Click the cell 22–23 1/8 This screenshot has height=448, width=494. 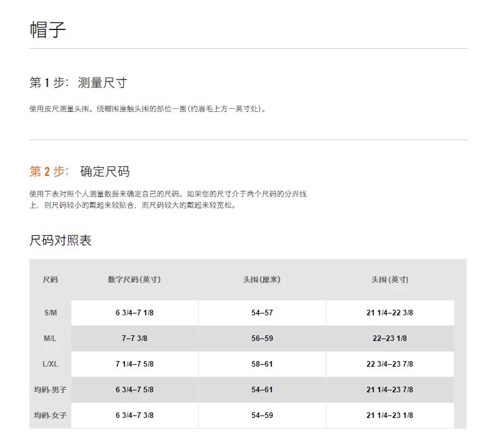click(x=390, y=339)
